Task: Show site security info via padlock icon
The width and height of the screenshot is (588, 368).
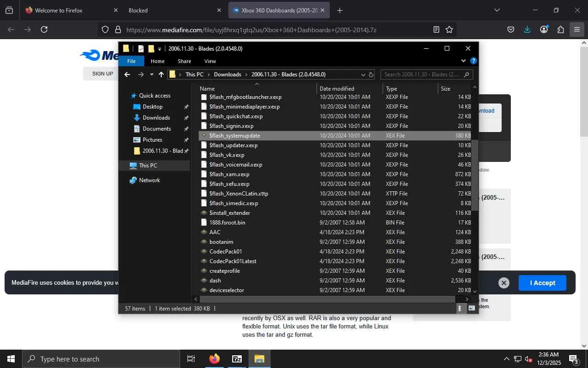Action: pyautogui.click(x=118, y=29)
